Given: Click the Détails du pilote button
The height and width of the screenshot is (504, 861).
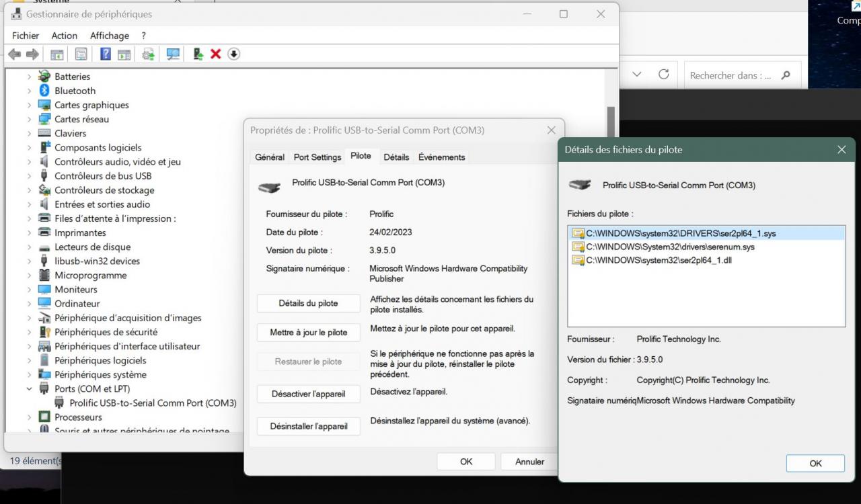Looking at the screenshot, I should click(309, 303).
